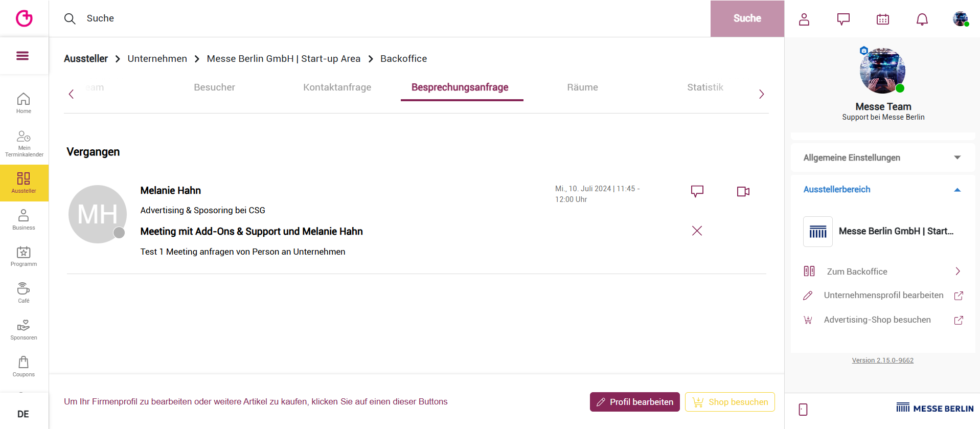Start video call for the Melanie Hahn meeting
Screen dimensions: 980x429
pyautogui.click(x=743, y=191)
